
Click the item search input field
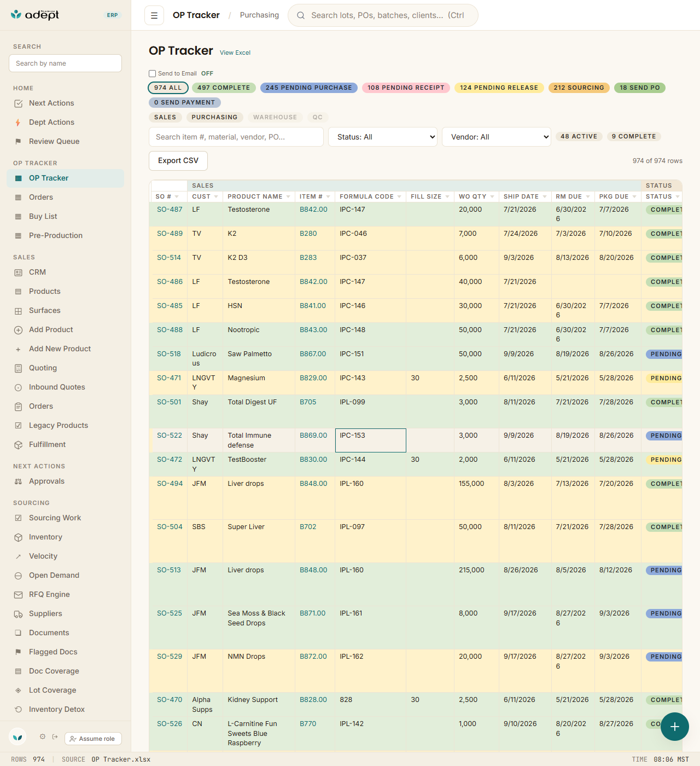(236, 137)
